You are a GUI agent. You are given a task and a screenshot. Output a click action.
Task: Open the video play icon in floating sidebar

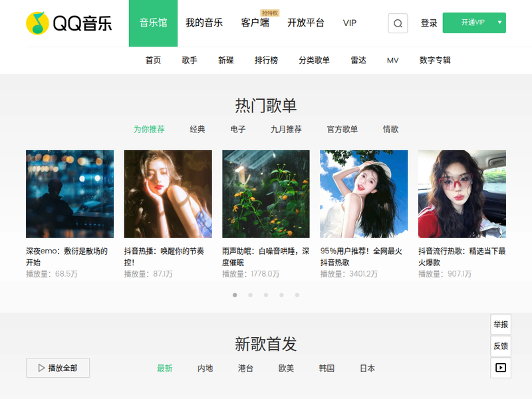pos(501,368)
